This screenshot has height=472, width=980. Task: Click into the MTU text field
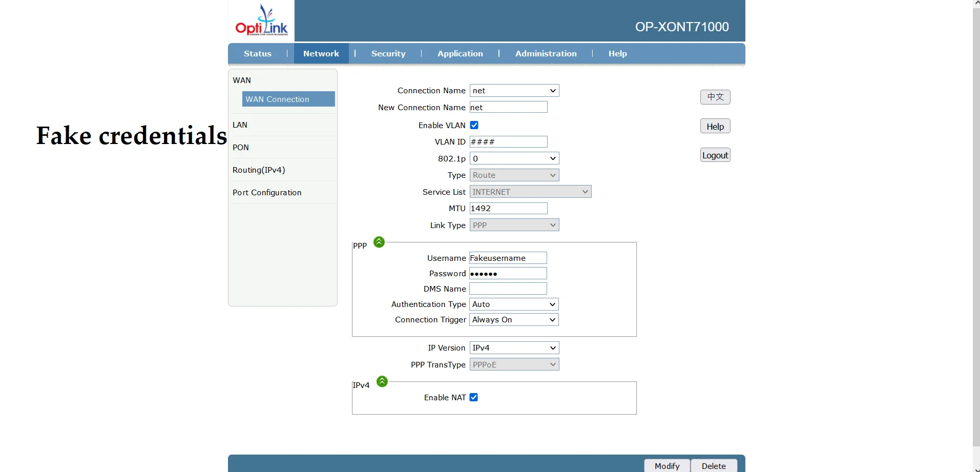[508, 209]
